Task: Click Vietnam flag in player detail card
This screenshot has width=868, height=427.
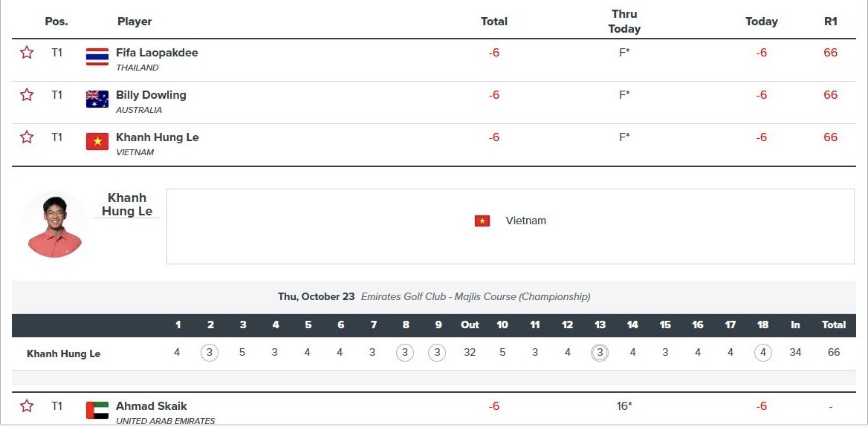Action: 482,221
